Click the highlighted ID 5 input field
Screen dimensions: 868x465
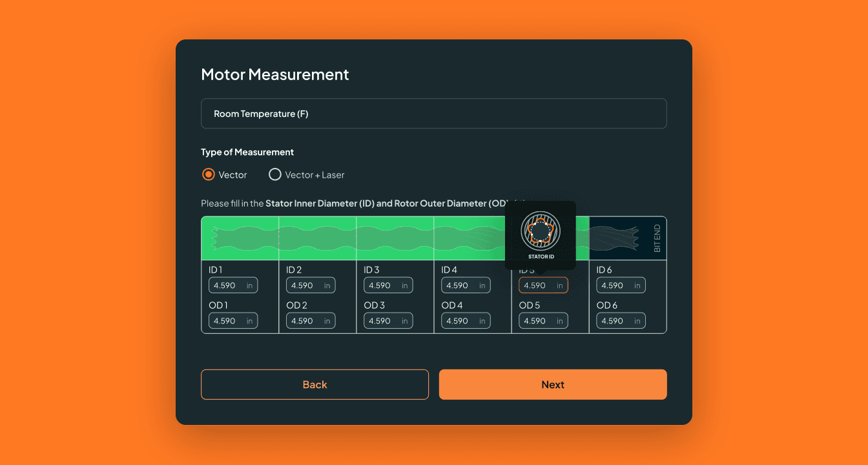[543, 285]
